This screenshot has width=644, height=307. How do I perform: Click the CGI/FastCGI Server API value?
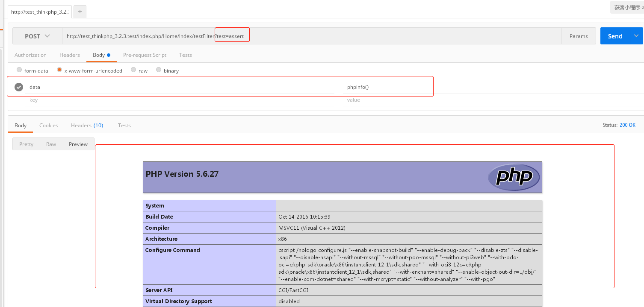click(293, 290)
